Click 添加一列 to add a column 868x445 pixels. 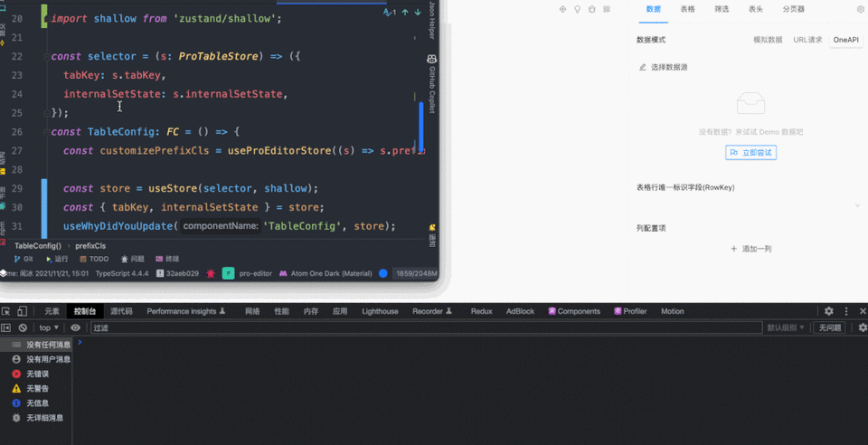751,249
